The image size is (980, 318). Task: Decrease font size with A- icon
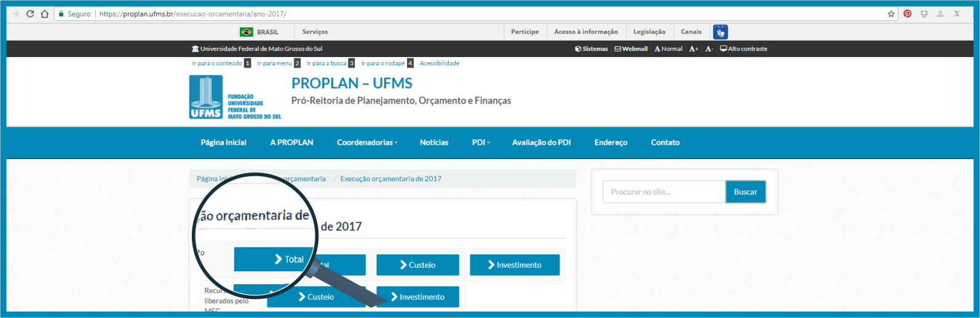pos(709,48)
